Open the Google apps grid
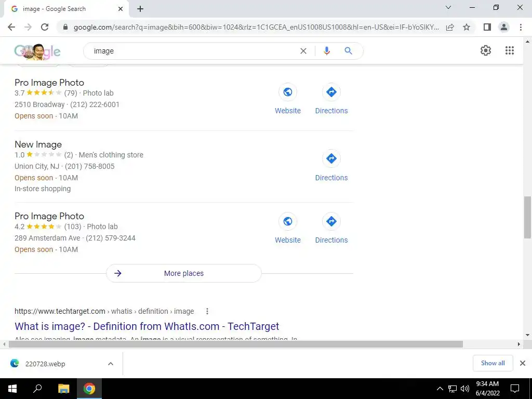532x399 pixels. point(510,50)
